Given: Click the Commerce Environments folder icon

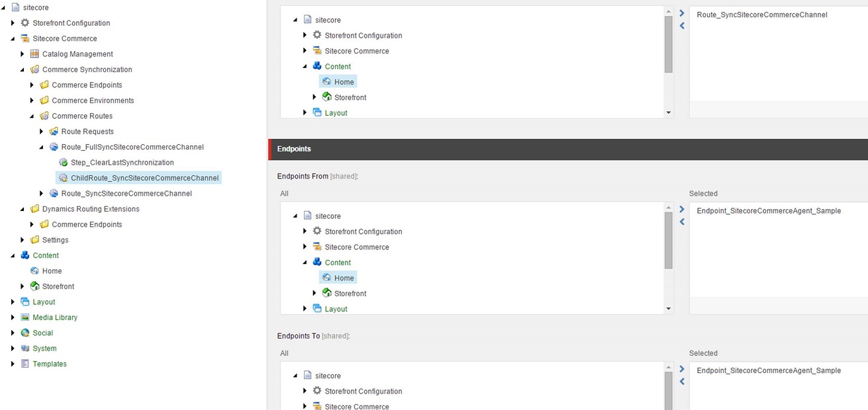Looking at the screenshot, I should coord(44,101).
